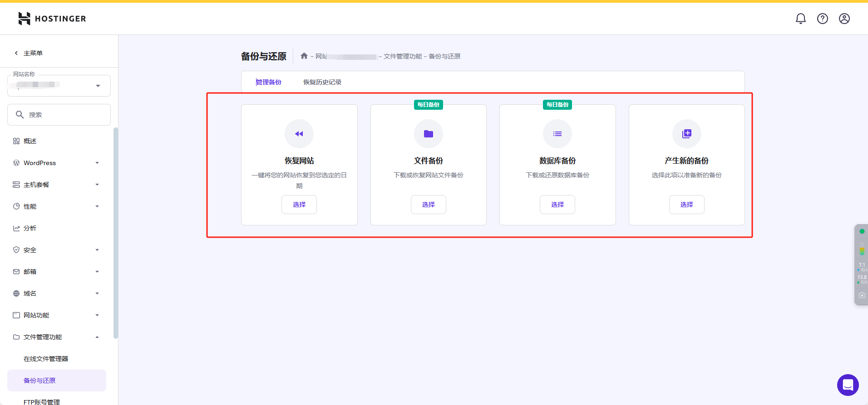Click the 性能 gauge icon
The height and width of the screenshot is (405, 868).
point(16,206)
